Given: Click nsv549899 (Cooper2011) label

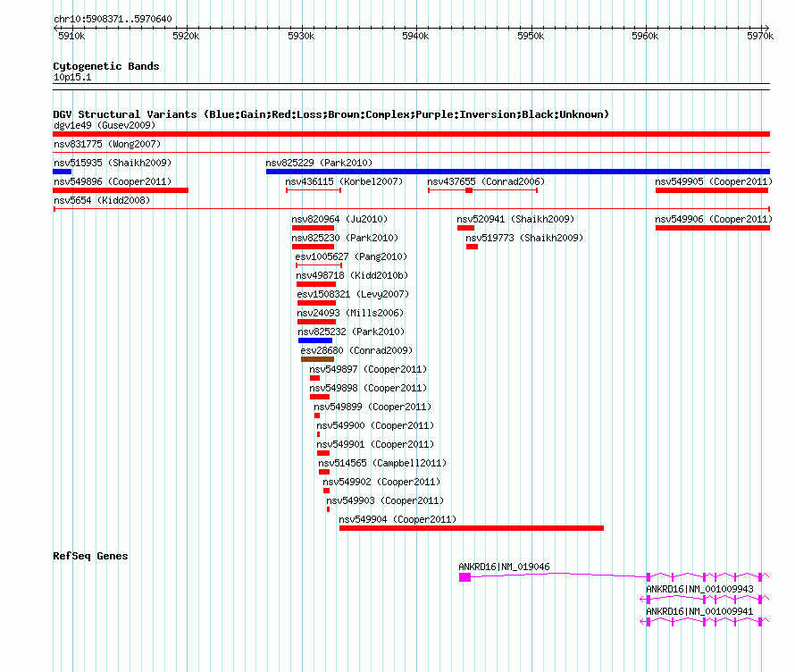Looking at the screenshot, I should pyautogui.click(x=372, y=407).
